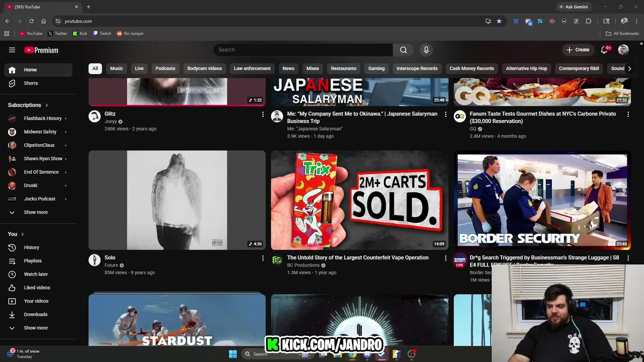Expand the You section chevron
Image resolution: width=644 pixels, height=362 pixels.
click(22, 234)
